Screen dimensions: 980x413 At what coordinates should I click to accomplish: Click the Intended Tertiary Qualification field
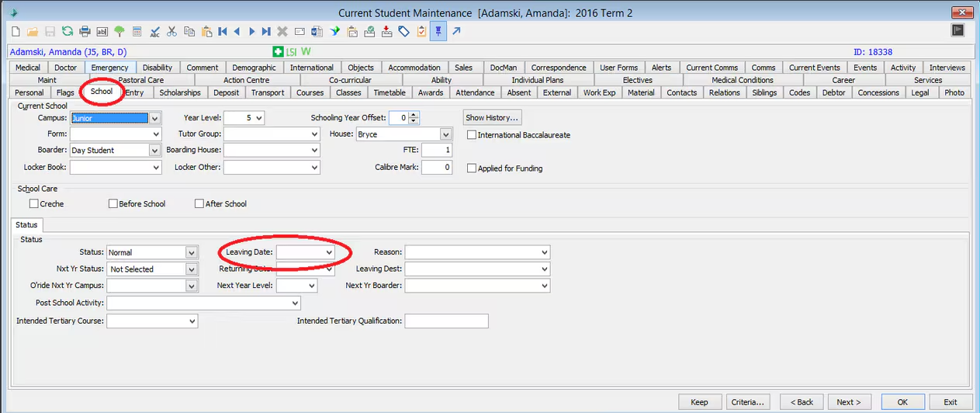pyautogui.click(x=446, y=321)
